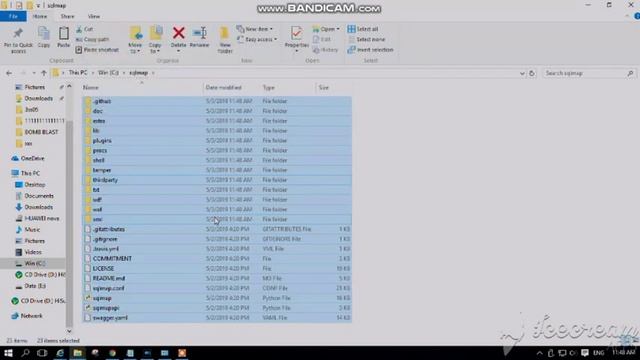Rename the selected item
This screenshot has height=360, width=640.
point(199,38)
